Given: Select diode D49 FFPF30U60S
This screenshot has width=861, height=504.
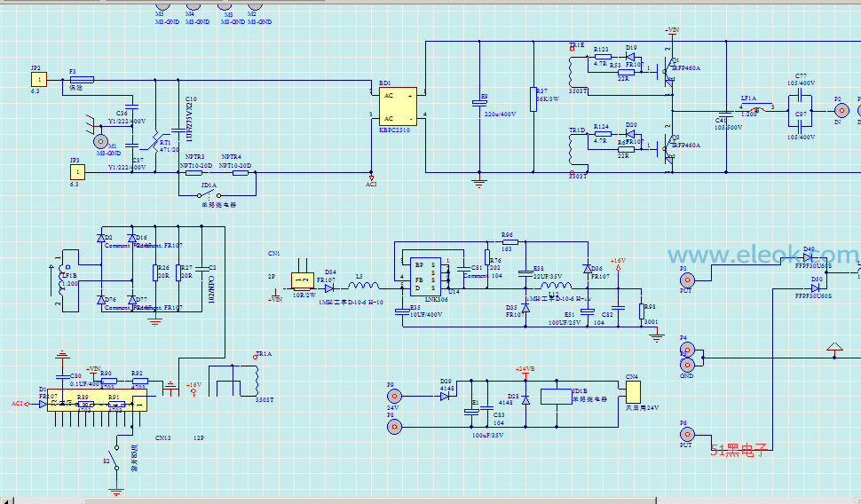Looking at the screenshot, I should pos(807,257).
